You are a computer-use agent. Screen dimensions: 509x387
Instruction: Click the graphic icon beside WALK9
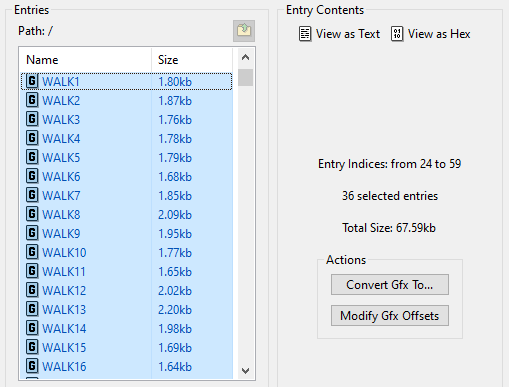tap(32, 233)
